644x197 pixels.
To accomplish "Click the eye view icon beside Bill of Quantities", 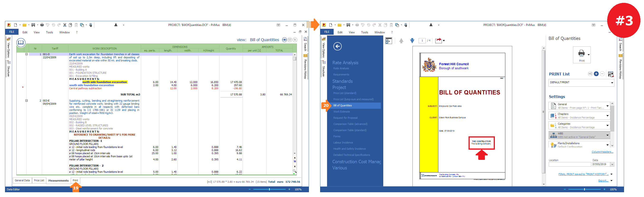I will [x=284, y=39].
